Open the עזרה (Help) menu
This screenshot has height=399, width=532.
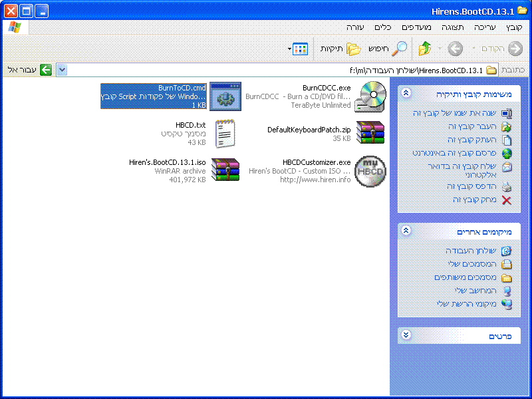355,27
